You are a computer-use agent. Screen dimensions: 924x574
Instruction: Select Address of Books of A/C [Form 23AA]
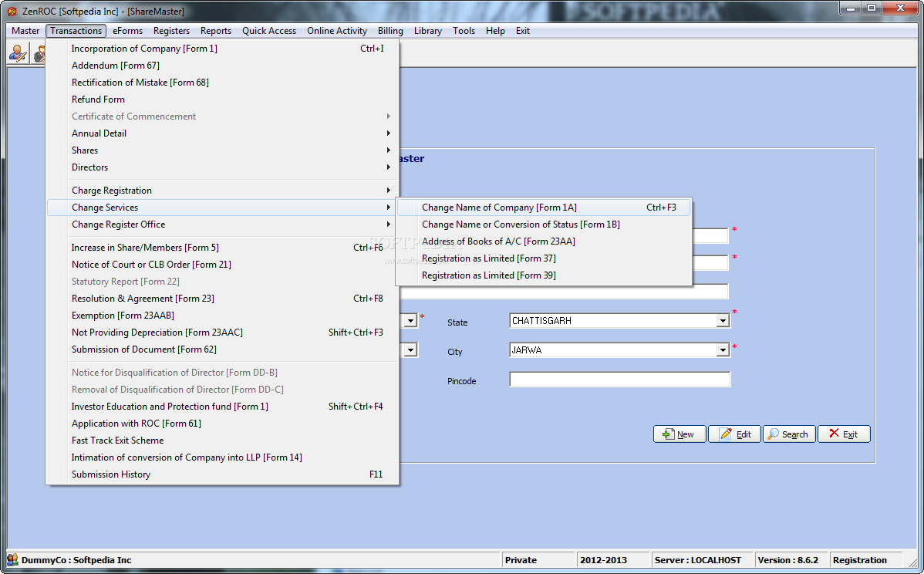click(543, 241)
